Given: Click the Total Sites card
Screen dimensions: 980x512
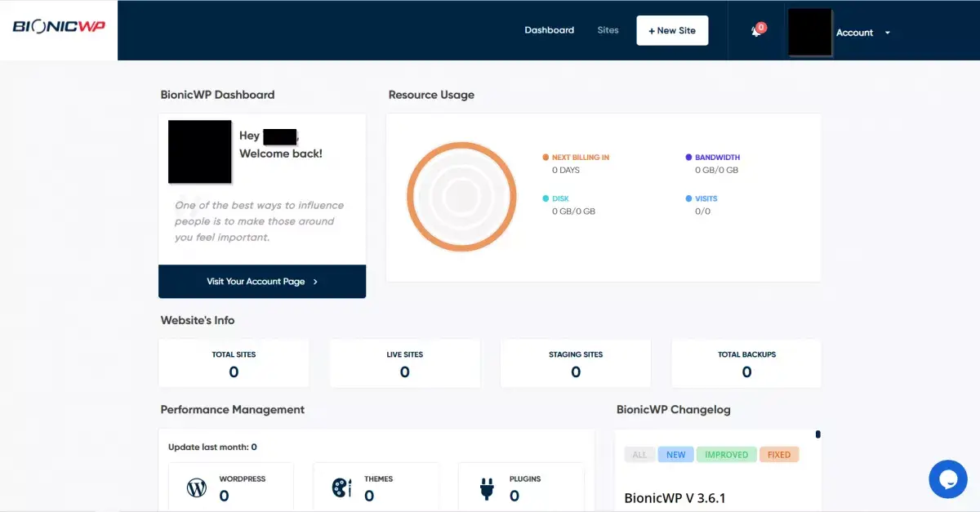Looking at the screenshot, I should click(234, 363).
